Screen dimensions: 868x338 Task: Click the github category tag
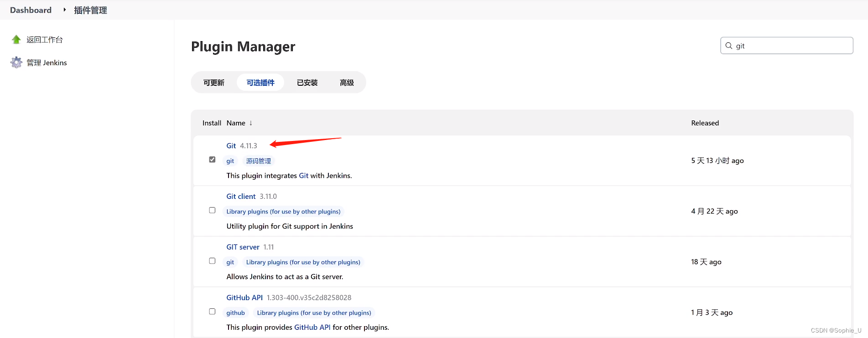[236, 313]
